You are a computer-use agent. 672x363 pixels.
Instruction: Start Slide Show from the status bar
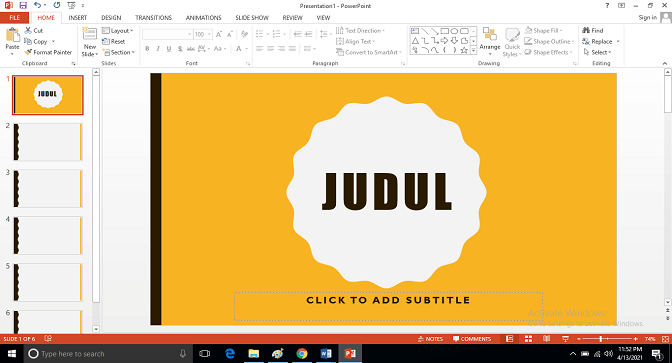click(x=565, y=339)
